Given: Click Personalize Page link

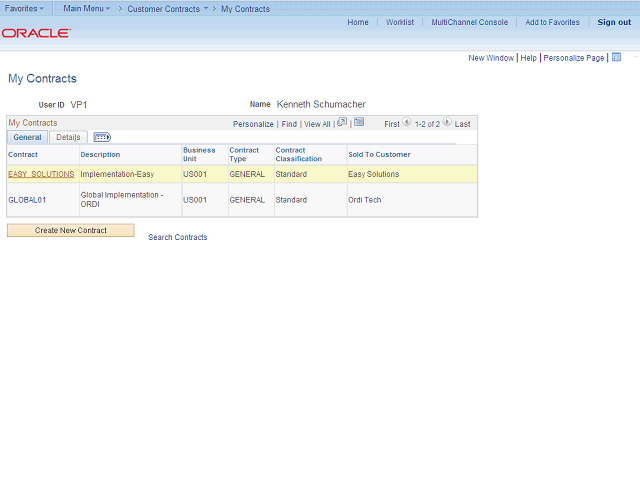Looking at the screenshot, I should pyautogui.click(x=573, y=58).
